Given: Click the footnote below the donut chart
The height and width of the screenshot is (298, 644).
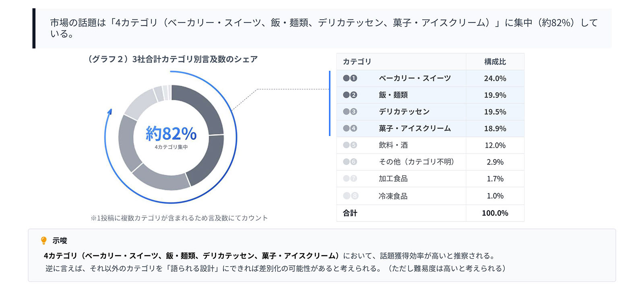Looking at the screenshot, I should click(x=179, y=218).
